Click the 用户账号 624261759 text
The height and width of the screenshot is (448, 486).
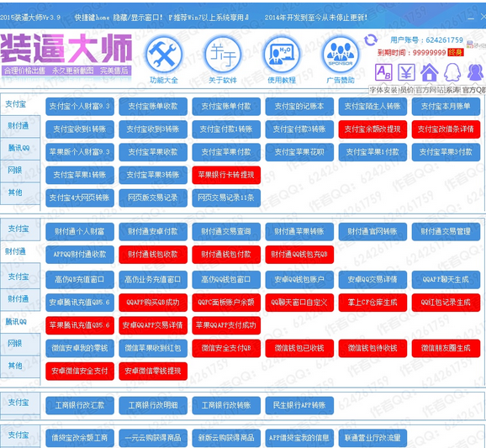click(426, 40)
